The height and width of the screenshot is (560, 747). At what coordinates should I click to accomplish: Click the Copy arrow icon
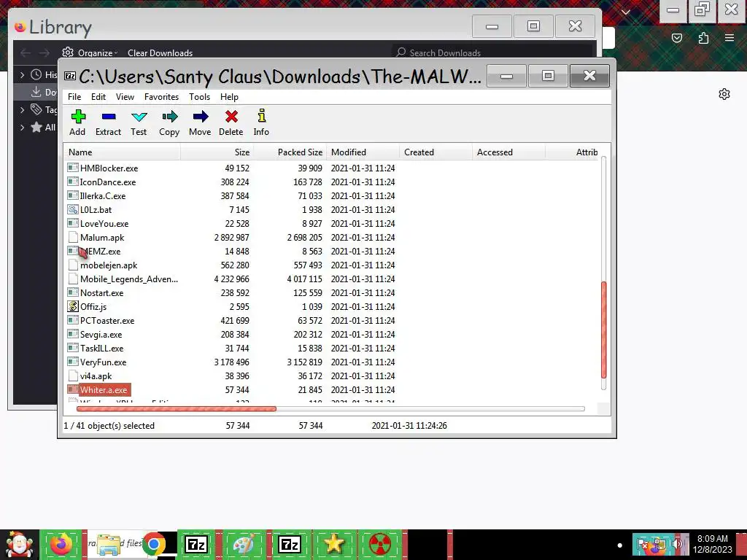[x=169, y=117]
